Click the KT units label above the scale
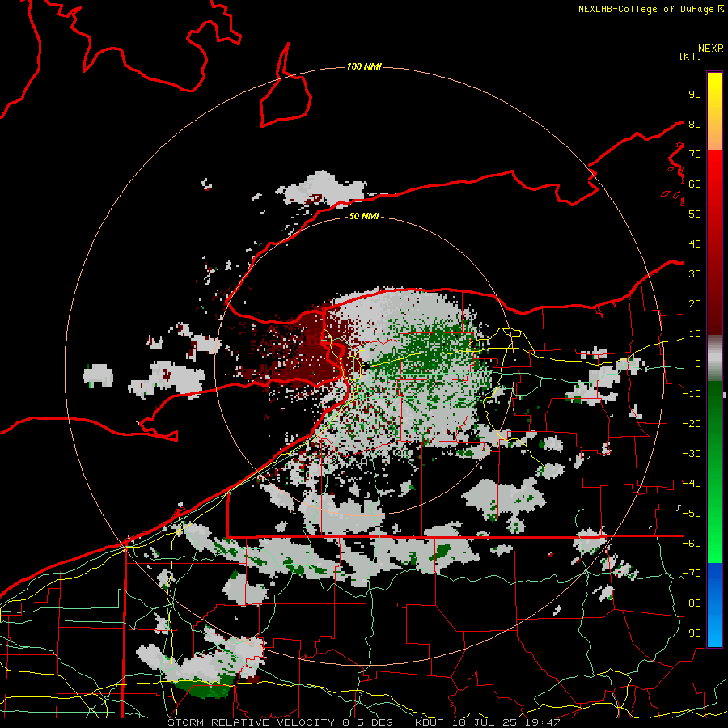The image size is (728, 728). pyautogui.click(x=691, y=56)
